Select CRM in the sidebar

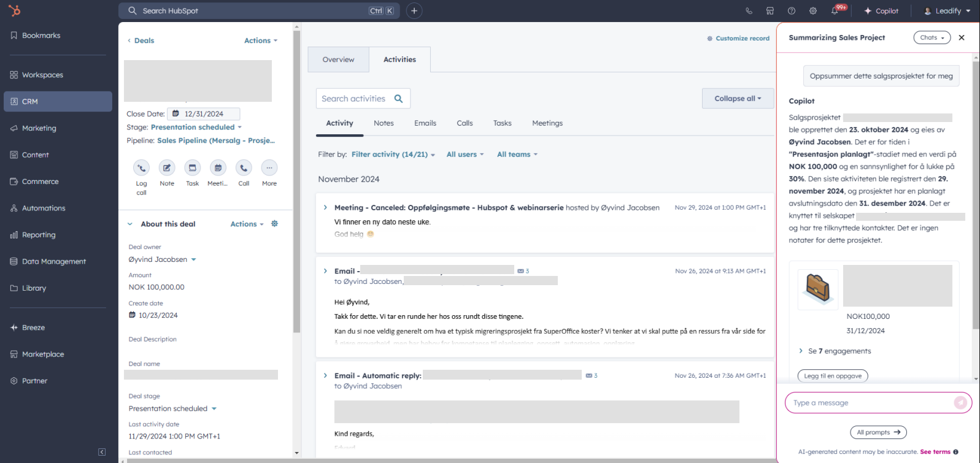point(58,102)
